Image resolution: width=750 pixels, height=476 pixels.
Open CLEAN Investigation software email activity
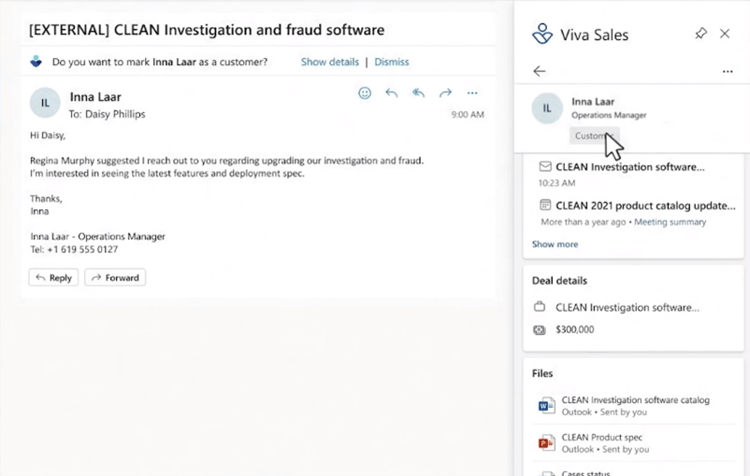click(629, 167)
